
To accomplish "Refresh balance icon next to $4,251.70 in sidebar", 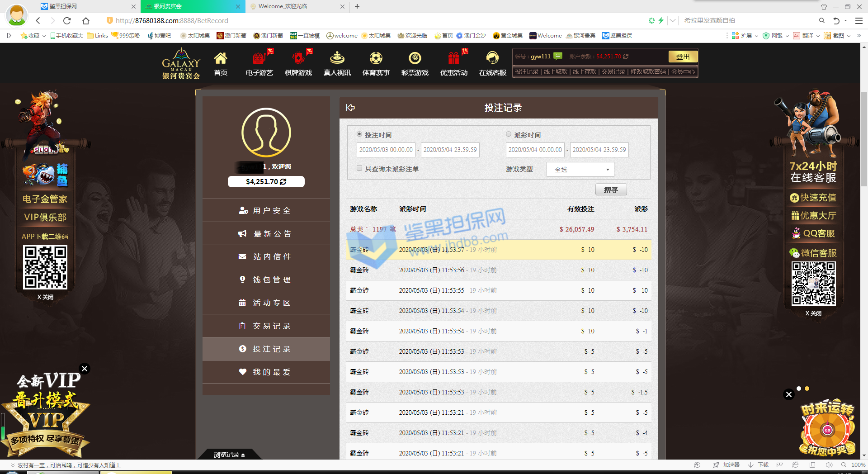I will tap(283, 182).
